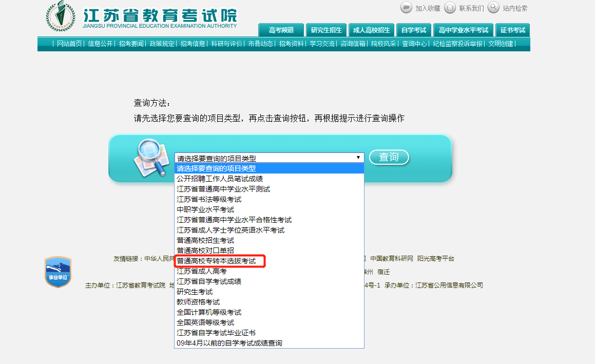
Task: Select 研究生考试 option
Action: 269,292
